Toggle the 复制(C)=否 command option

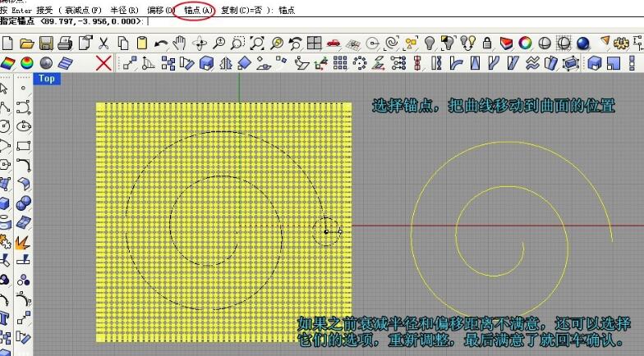tap(241, 10)
